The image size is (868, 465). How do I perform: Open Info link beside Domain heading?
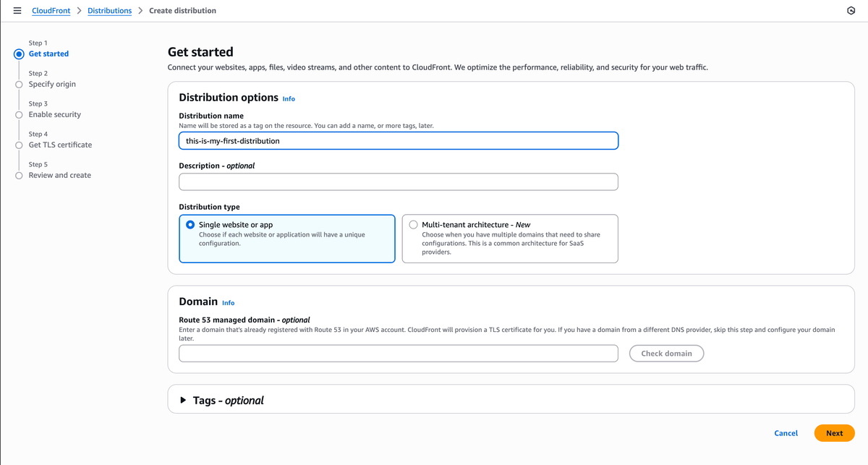pos(228,302)
